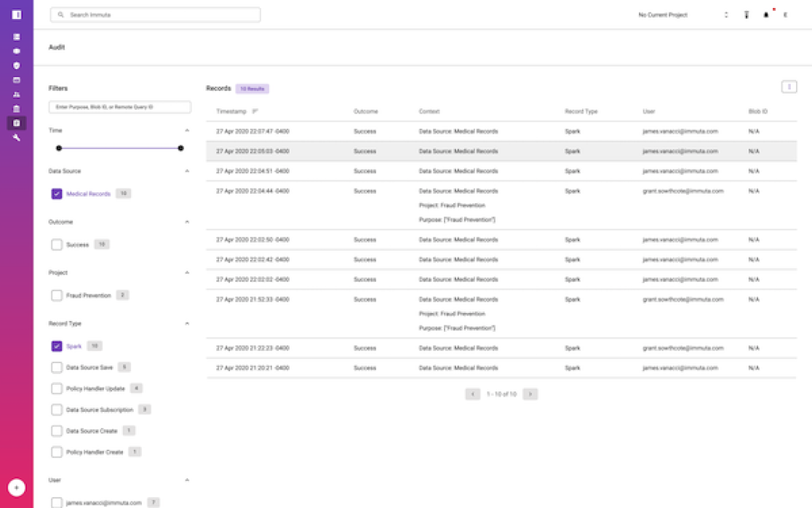Click the Immuta logo in the sidebar
Screen dimensions: 812x508
pyautogui.click(x=16, y=15)
